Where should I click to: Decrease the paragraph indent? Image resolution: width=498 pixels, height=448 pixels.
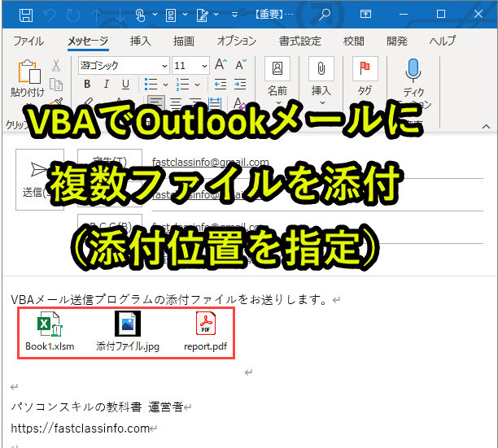(x=221, y=84)
